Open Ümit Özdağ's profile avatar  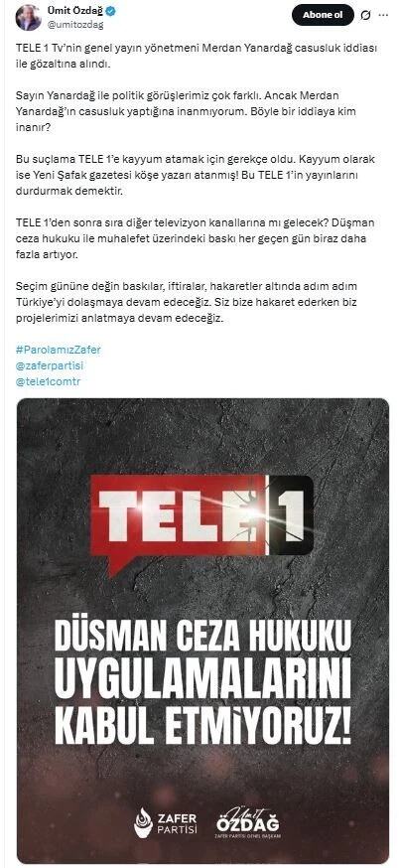[x=28, y=17]
